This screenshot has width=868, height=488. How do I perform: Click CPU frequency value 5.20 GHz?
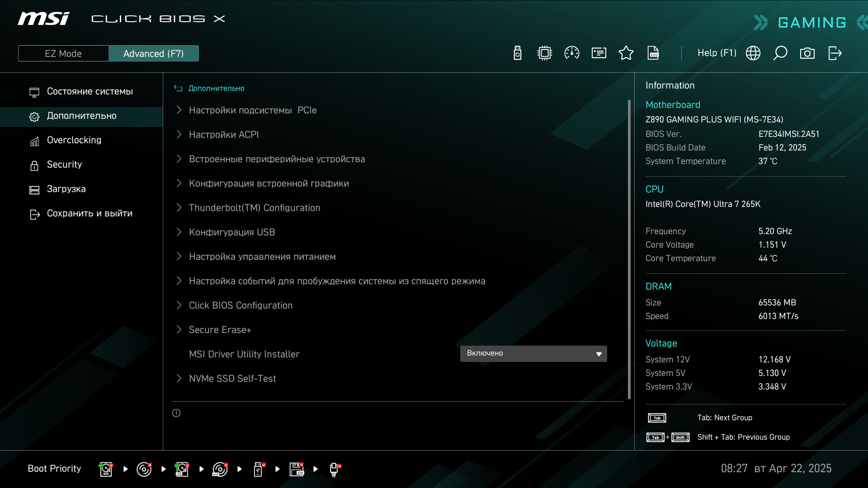[x=775, y=231]
